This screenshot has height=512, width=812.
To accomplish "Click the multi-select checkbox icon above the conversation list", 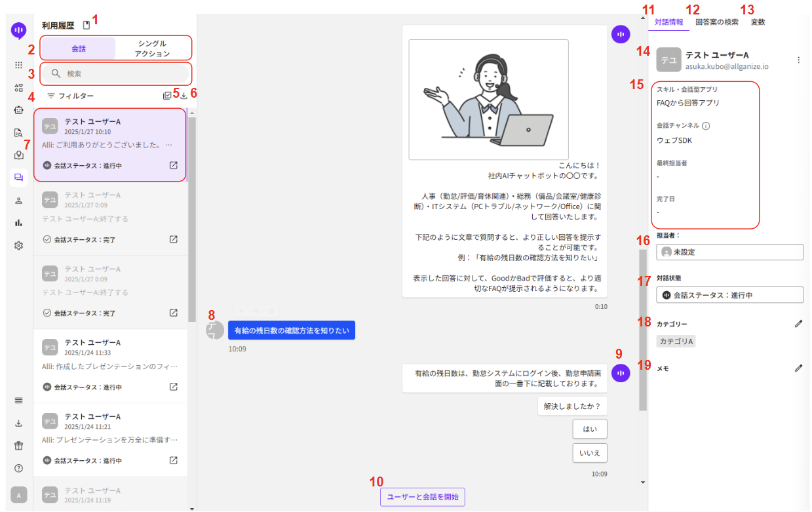I will point(167,96).
